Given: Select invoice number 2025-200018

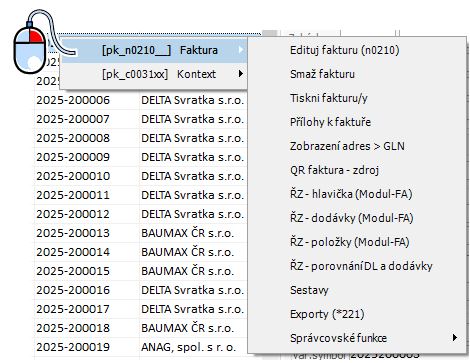Looking at the screenshot, I should (x=73, y=328).
